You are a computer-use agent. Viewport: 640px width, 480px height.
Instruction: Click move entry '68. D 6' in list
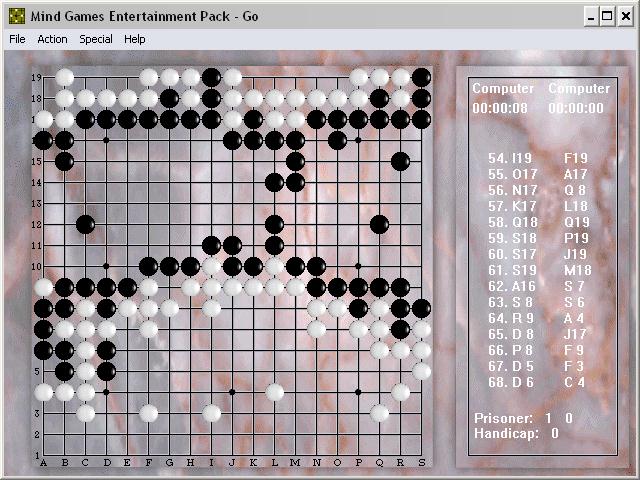pos(511,382)
